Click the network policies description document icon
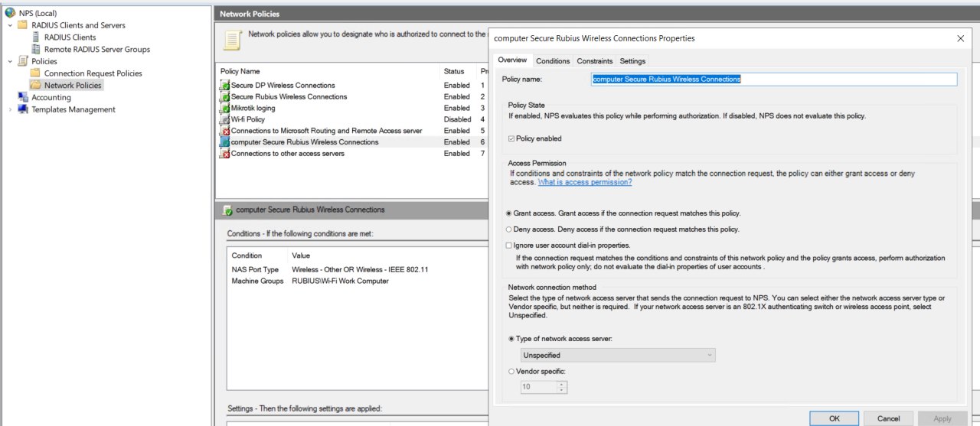 (x=232, y=39)
